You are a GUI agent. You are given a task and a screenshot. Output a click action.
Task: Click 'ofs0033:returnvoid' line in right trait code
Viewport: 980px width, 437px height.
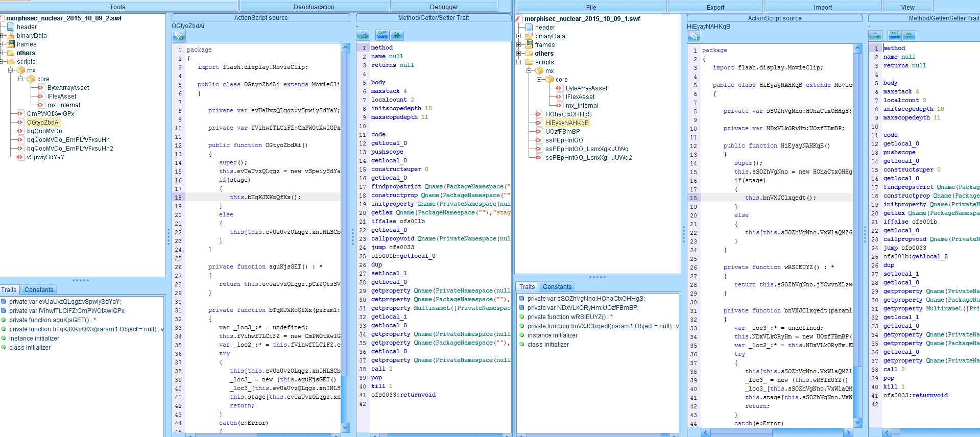[x=915, y=395]
